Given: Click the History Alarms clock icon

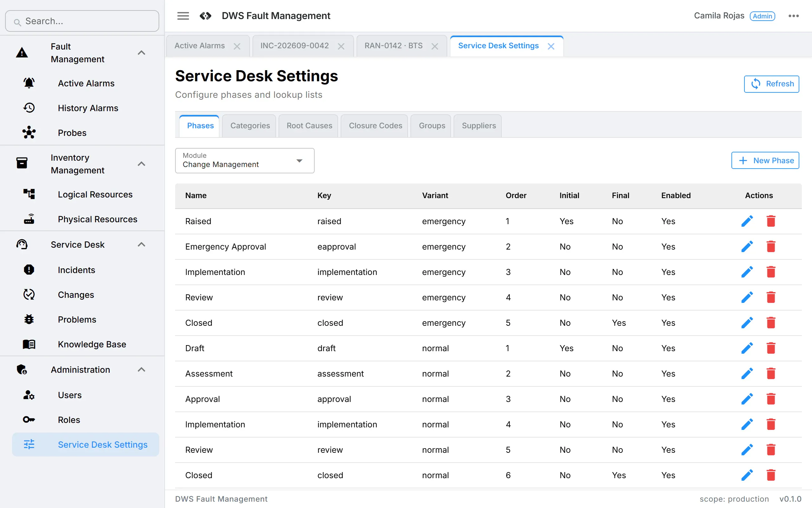Looking at the screenshot, I should 29,108.
